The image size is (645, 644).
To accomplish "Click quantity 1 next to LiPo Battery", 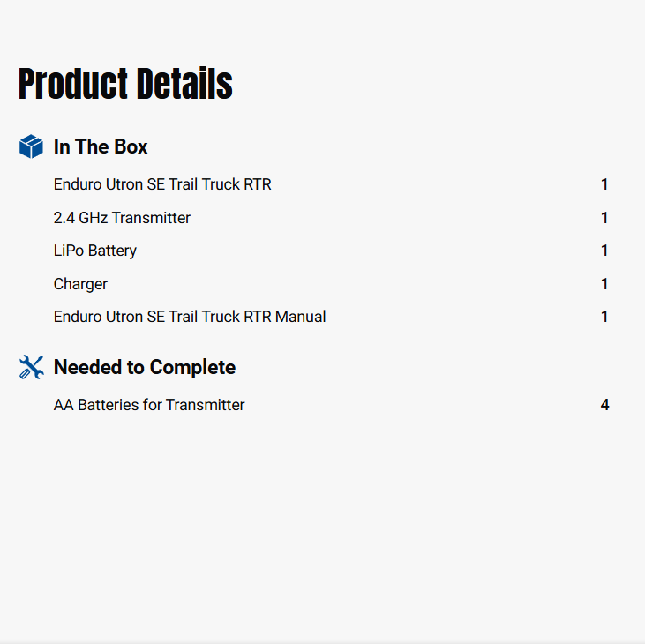I will coord(604,251).
